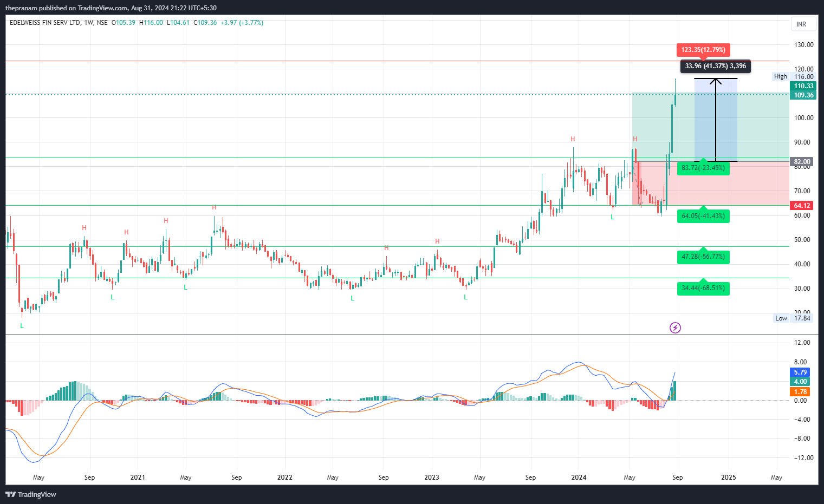The height and width of the screenshot is (504, 824).
Task: Click the close value C109.36 in legend
Action: coord(205,23)
